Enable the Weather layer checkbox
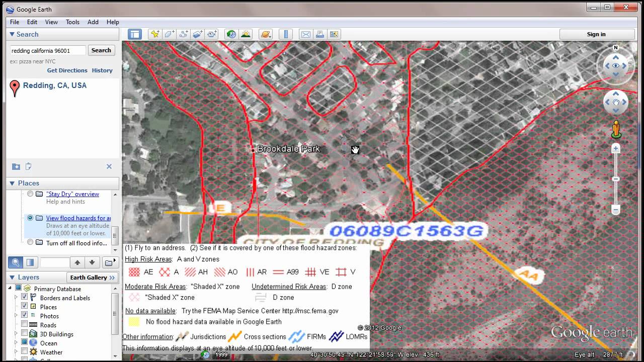This screenshot has width=644, height=362. [x=24, y=352]
